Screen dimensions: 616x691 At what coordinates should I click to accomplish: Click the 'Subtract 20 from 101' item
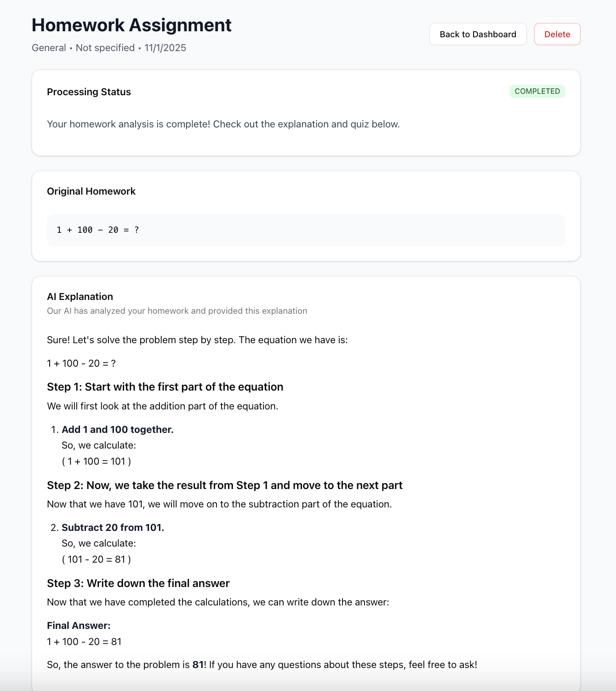pyautogui.click(x=113, y=528)
